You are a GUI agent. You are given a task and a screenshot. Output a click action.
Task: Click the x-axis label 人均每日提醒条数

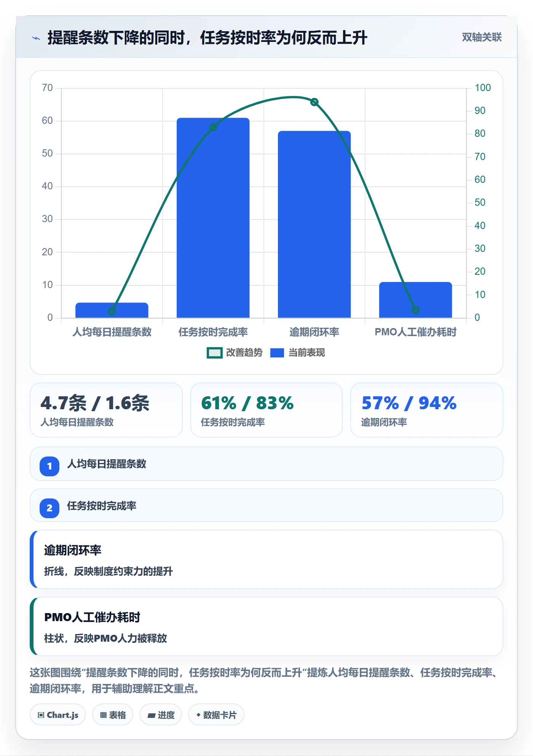pos(112,332)
